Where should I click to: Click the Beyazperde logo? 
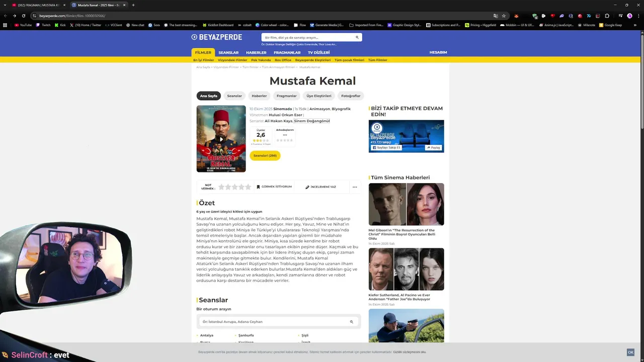(216, 37)
